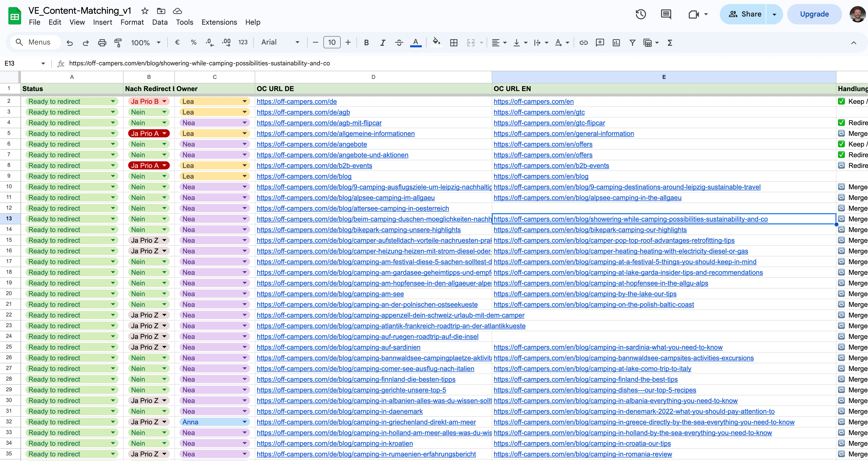Apply percent format icon

click(193, 42)
